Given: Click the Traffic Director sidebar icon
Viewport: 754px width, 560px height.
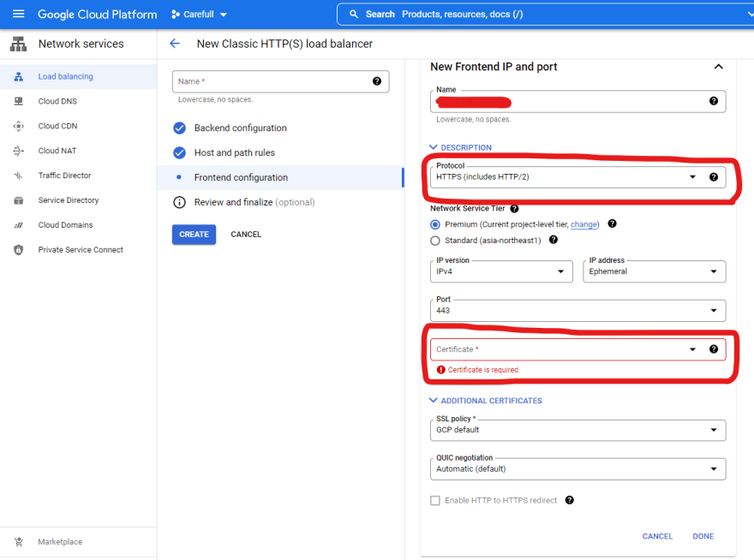Looking at the screenshot, I should tap(18, 176).
